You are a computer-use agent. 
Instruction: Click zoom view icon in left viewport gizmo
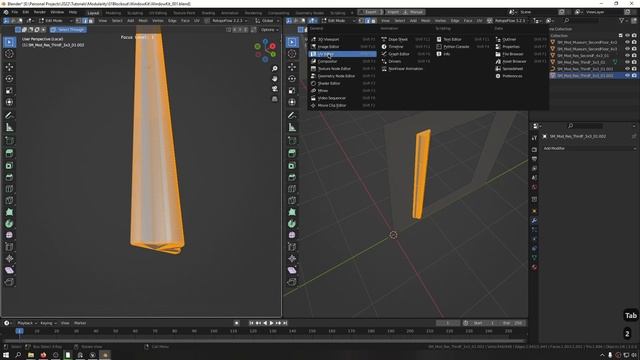275,69
